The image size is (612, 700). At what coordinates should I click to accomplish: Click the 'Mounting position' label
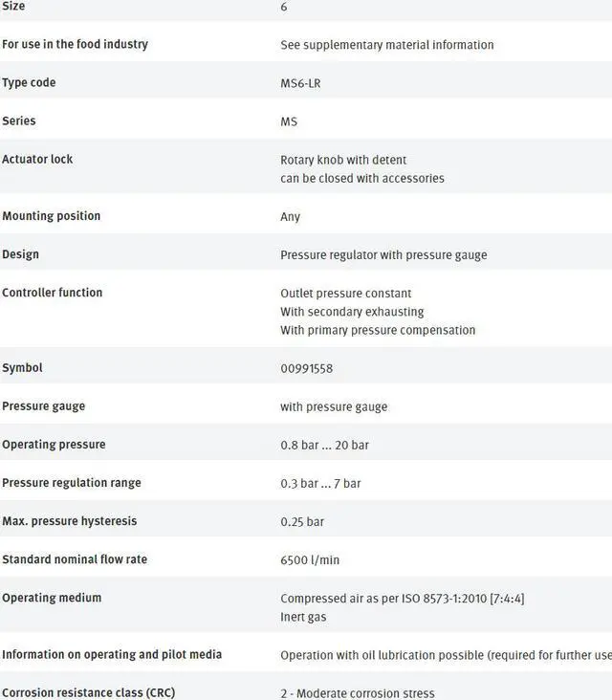[51, 216]
